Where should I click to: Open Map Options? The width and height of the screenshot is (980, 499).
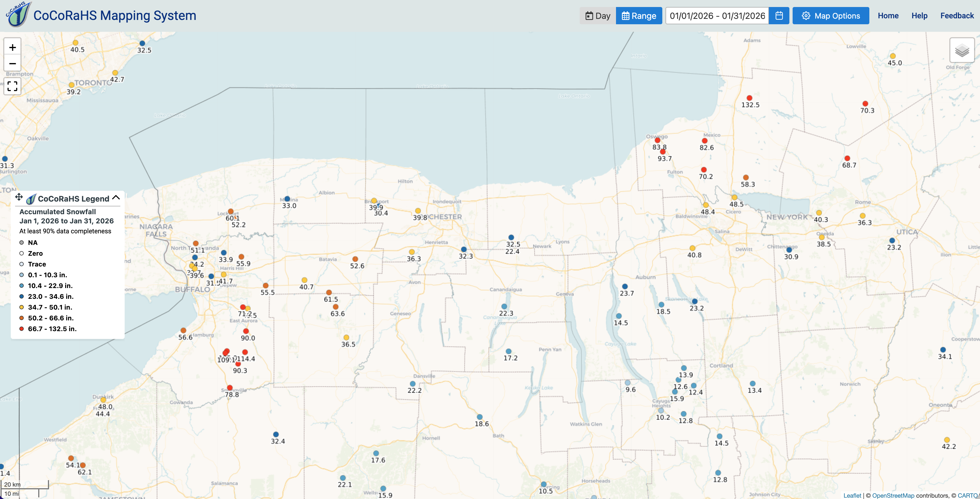click(x=831, y=16)
